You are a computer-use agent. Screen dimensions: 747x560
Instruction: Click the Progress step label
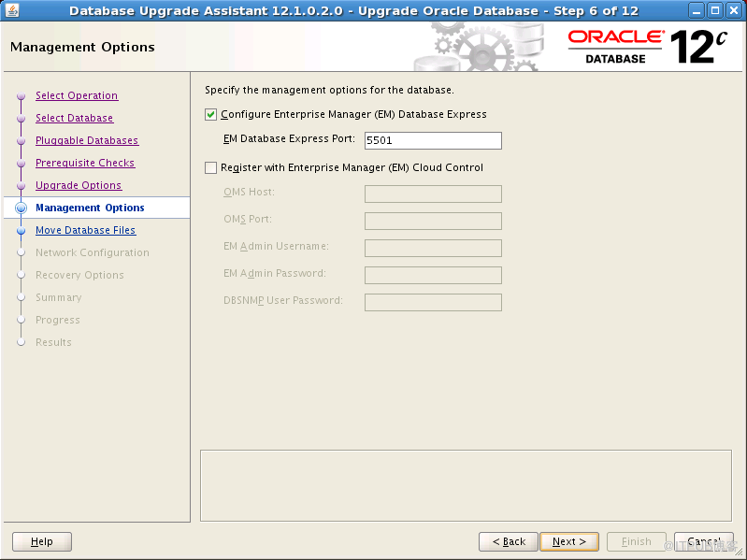point(58,320)
